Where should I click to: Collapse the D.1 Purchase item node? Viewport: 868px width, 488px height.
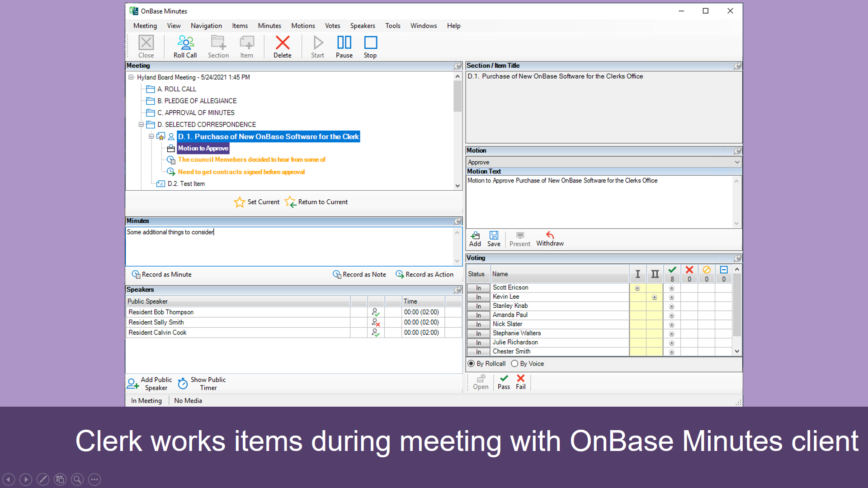coord(151,136)
